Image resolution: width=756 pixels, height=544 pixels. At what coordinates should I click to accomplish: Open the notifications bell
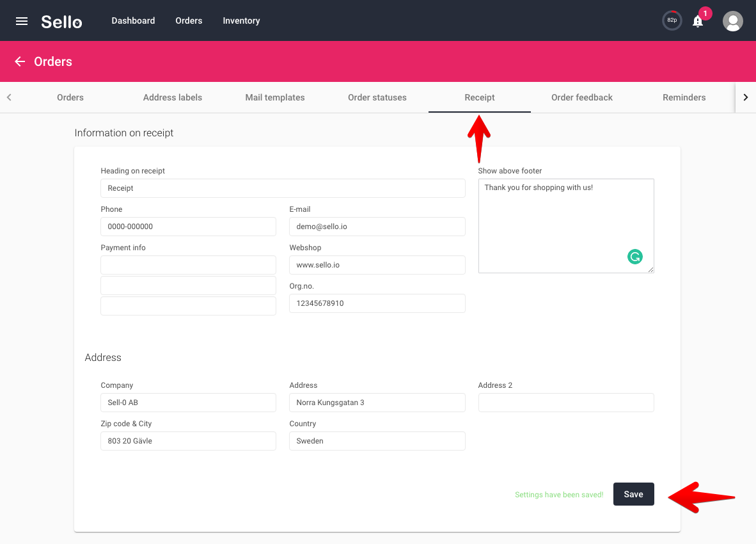tap(698, 21)
